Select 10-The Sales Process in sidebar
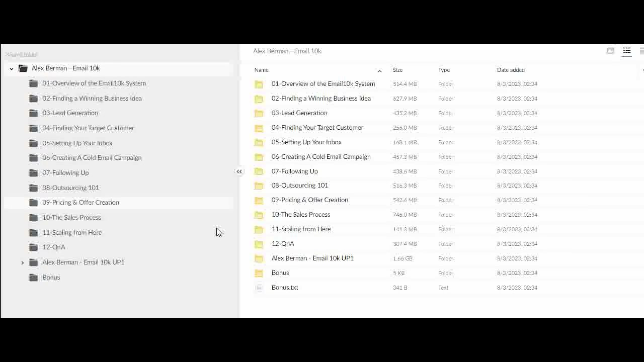The height and width of the screenshot is (362, 644). [72, 218]
